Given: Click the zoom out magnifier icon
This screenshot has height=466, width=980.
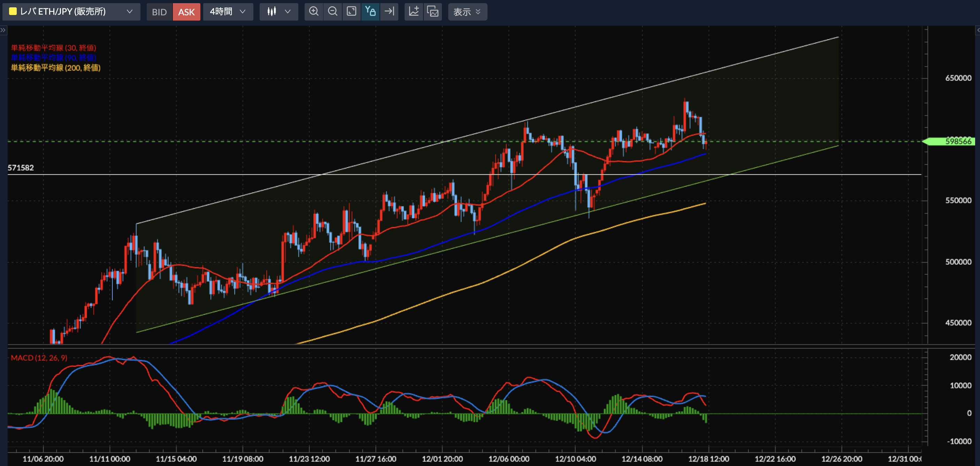Looking at the screenshot, I should click(x=332, y=12).
